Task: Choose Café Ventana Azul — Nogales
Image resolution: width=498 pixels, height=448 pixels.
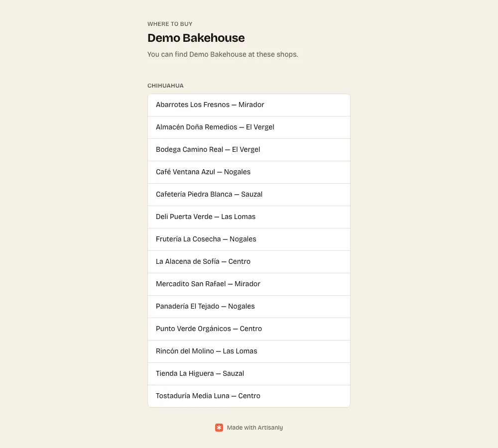Action: (249, 172)
